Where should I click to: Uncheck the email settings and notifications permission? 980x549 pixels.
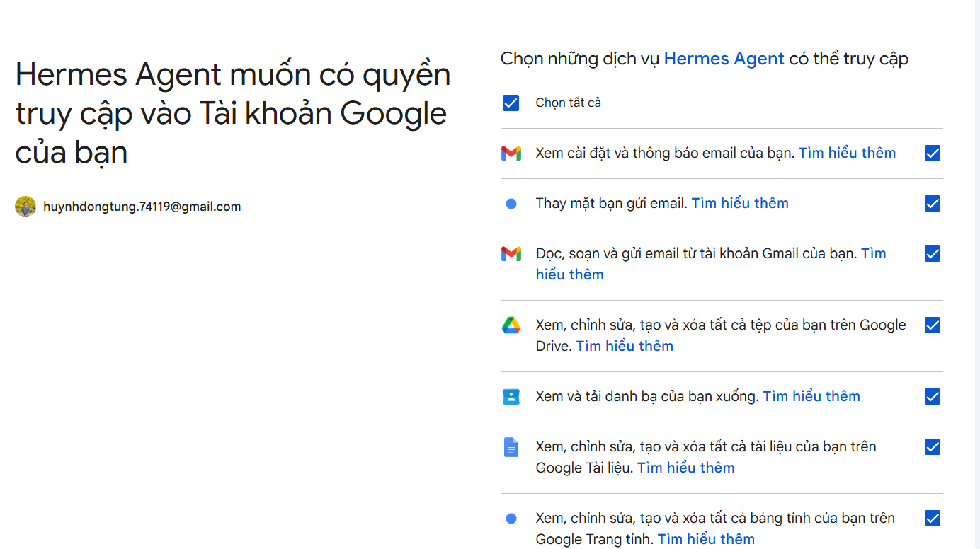pyautogui.click(x=933, y=153)
